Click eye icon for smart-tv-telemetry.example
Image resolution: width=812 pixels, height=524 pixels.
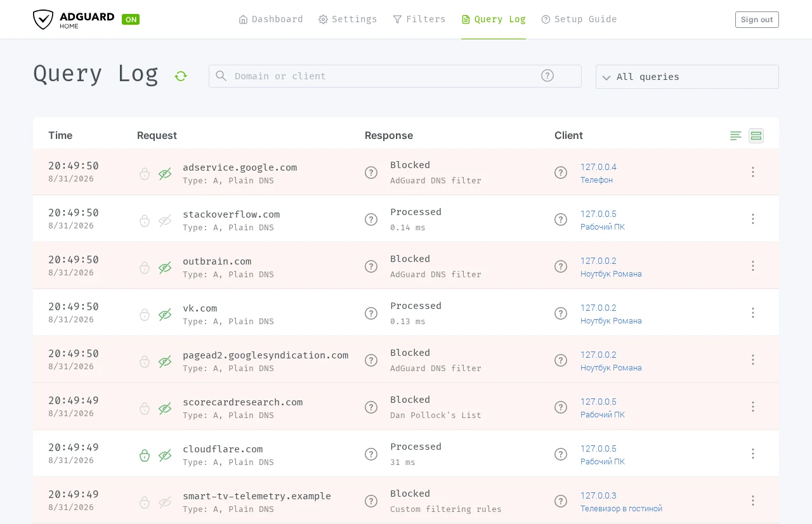click(165, 502)
